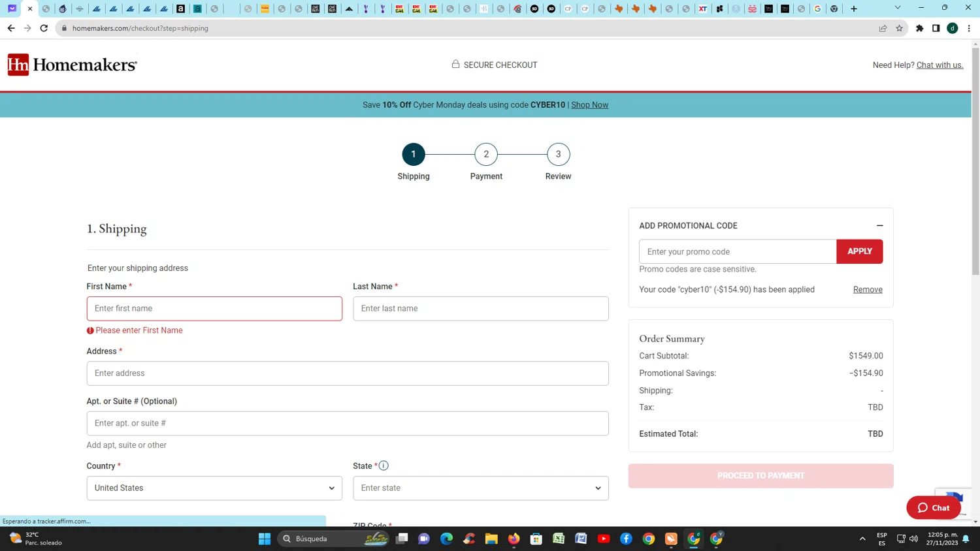Click the First Name field
This screenshot has width=980, height=551.
[x=214, y=308]
